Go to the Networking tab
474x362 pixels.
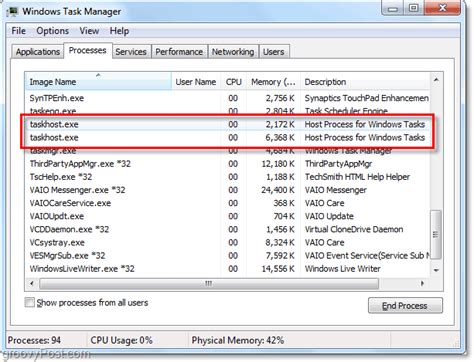pos(233,52)
